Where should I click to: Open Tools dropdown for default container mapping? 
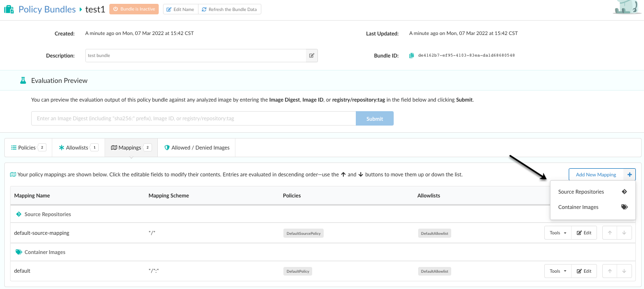pyautogui.click(x=558, y=271)
